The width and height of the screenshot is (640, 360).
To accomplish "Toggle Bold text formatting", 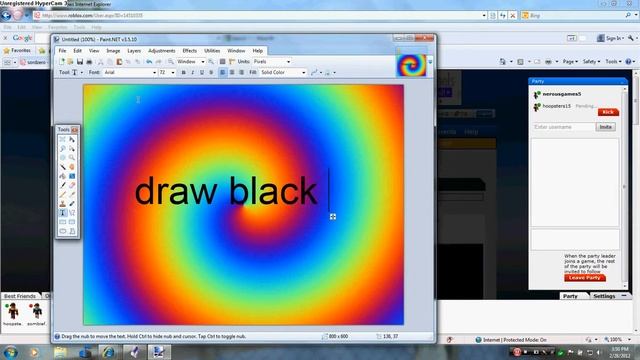I will (183, 72).
